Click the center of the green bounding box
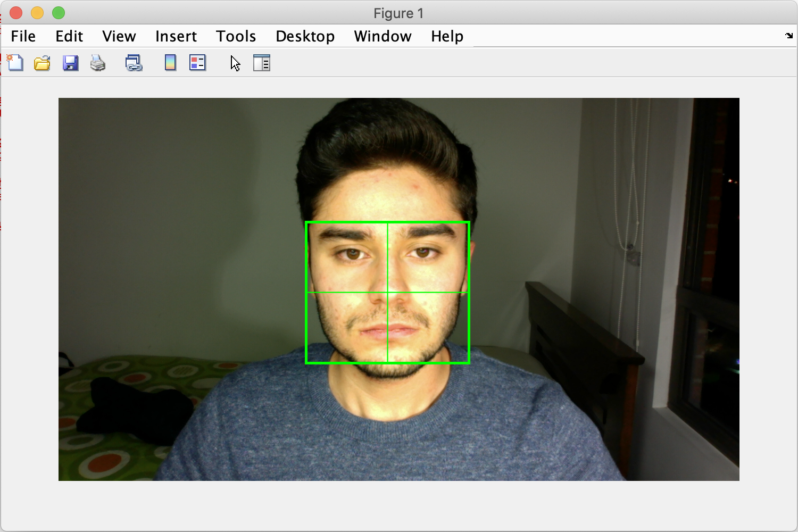Image resolution: width=798 pixels, height=532 pixels. click(x=388, y=293)
